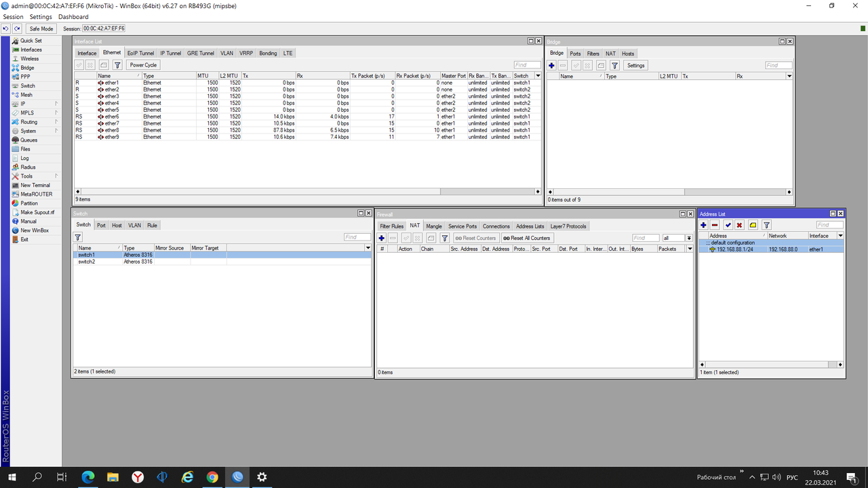
Task: Toggle Safe Mode
Action: click(41, 29)
